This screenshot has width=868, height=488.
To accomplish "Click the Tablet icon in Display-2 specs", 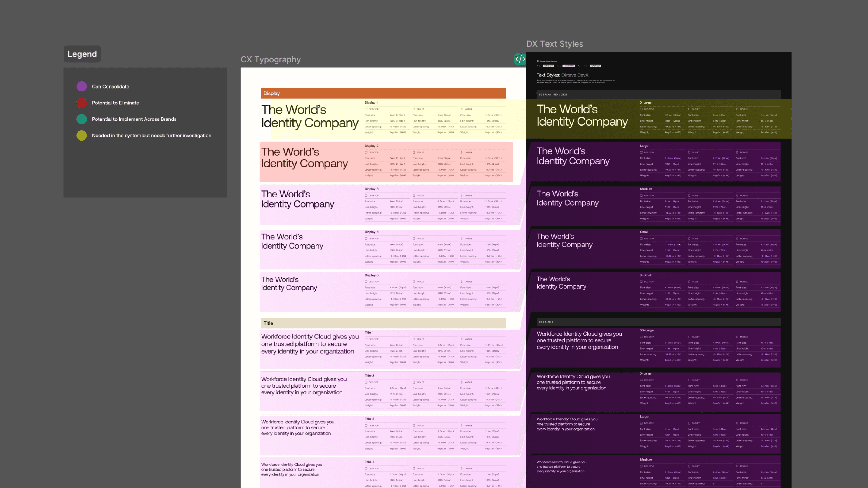I will [414, 152].
